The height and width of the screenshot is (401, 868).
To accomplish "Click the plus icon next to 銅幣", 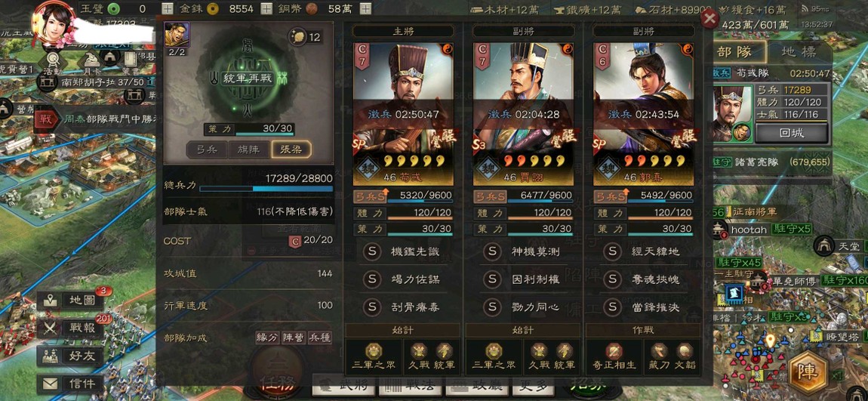I will coord(365,8).
